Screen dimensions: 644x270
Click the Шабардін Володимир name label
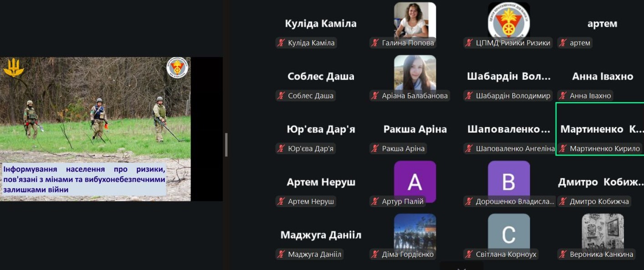[513, 96]
